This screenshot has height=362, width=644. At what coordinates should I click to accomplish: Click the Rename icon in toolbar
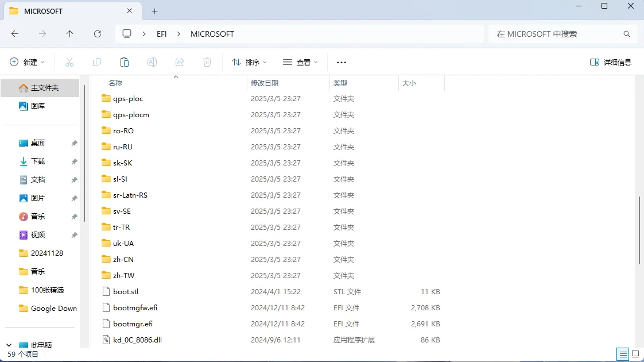pyautogui.click(x=152, y=62)
